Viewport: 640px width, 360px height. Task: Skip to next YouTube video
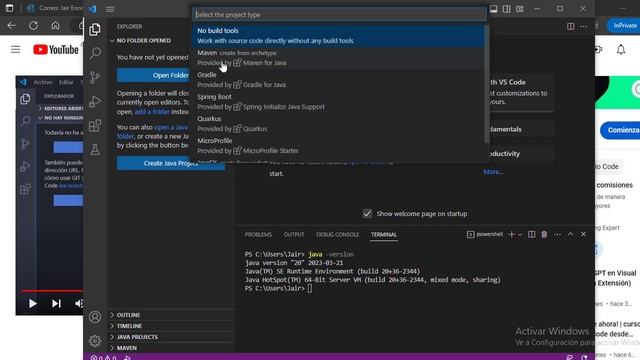[x=56, y=304]
